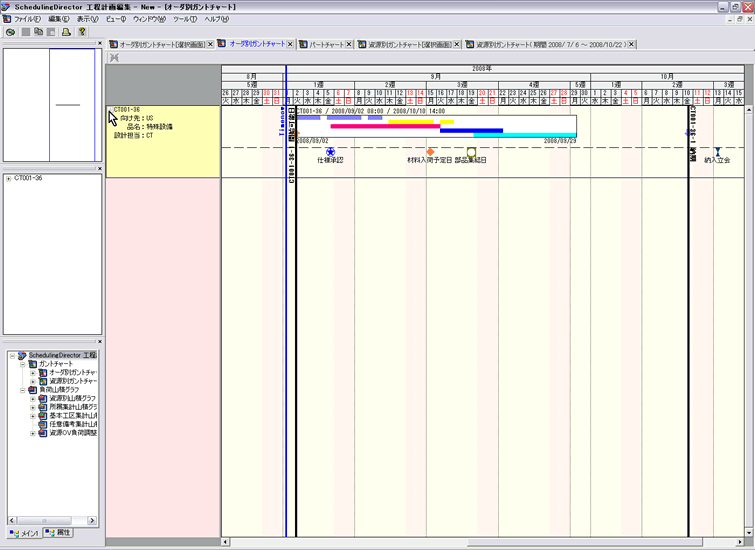Collapse CT001-36 row in Gantt label column
This screenshot has width=755, height=550.
click(x=110, y=110)
